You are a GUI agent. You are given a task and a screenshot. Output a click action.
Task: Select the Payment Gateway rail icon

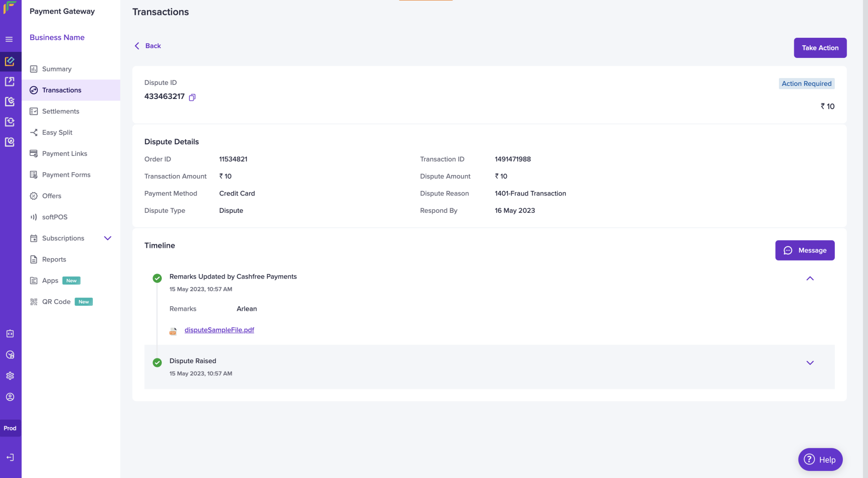click(10, 61)
